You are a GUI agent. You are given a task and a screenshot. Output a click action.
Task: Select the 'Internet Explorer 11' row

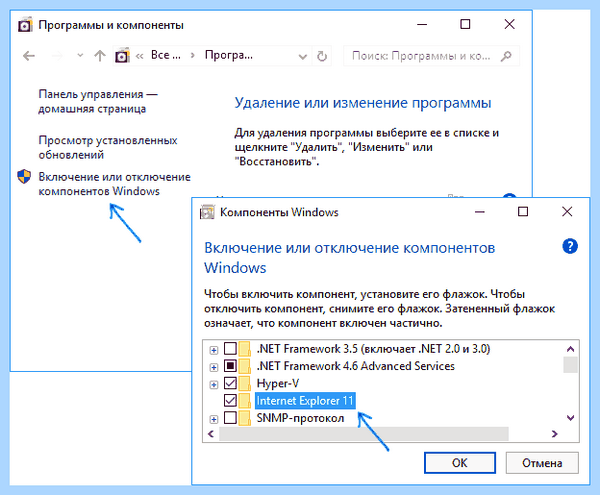tap(305, 401)
